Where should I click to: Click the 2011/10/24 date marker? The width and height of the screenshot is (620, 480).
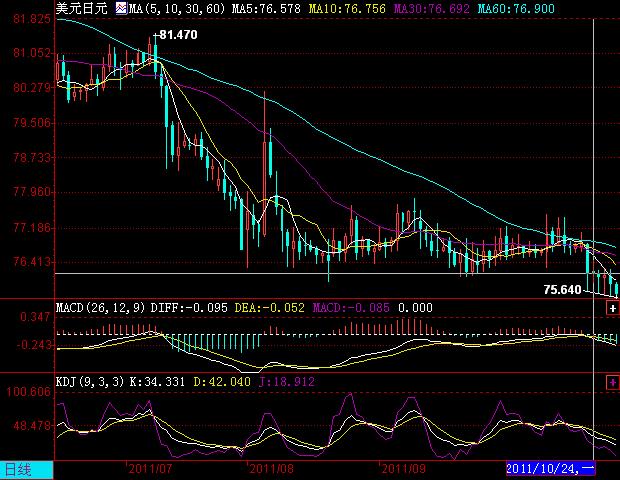550,469
